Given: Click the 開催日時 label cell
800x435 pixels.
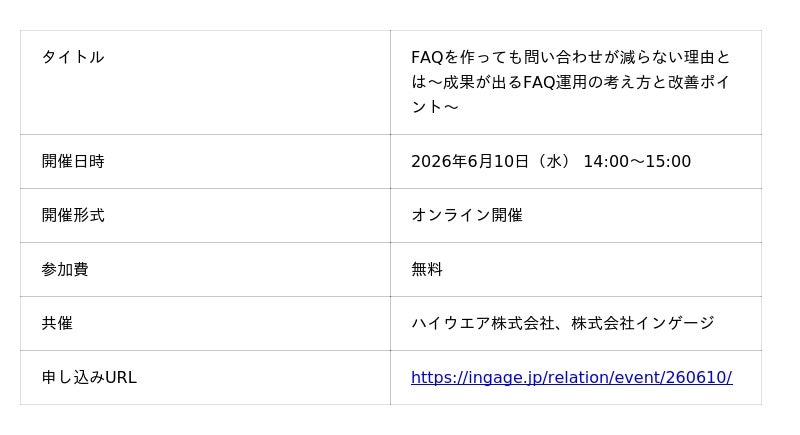Looking at the screenshot, I should [205, 162].
